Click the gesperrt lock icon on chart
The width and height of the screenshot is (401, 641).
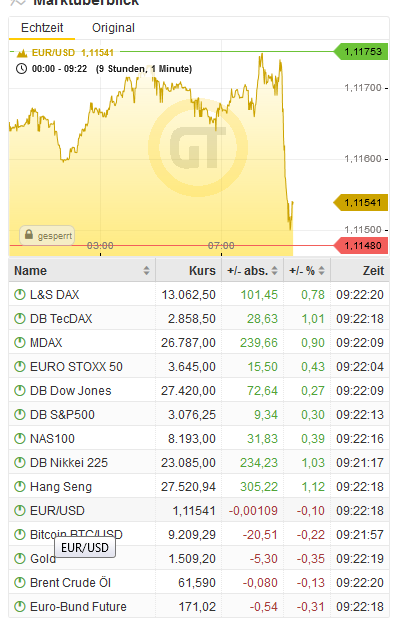(29, 235)
